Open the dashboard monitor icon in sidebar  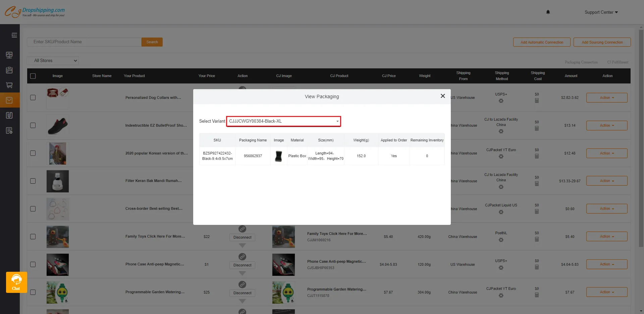(x=9, y=55)
